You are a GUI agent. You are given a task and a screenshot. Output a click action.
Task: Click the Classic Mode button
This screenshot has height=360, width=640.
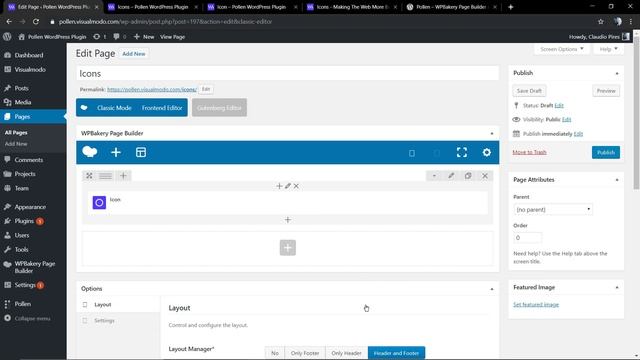click(114, 108)
